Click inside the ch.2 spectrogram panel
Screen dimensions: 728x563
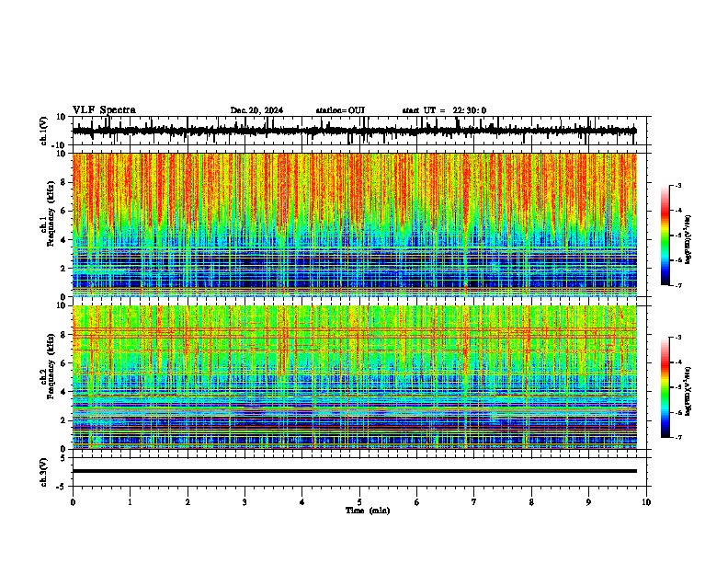pos(355,377)
